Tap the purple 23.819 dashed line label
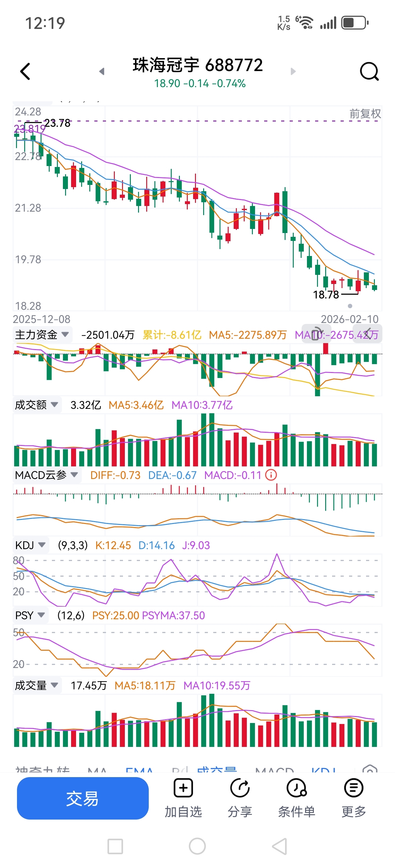Viewport: 395px width, 868px height. point(29,129)
